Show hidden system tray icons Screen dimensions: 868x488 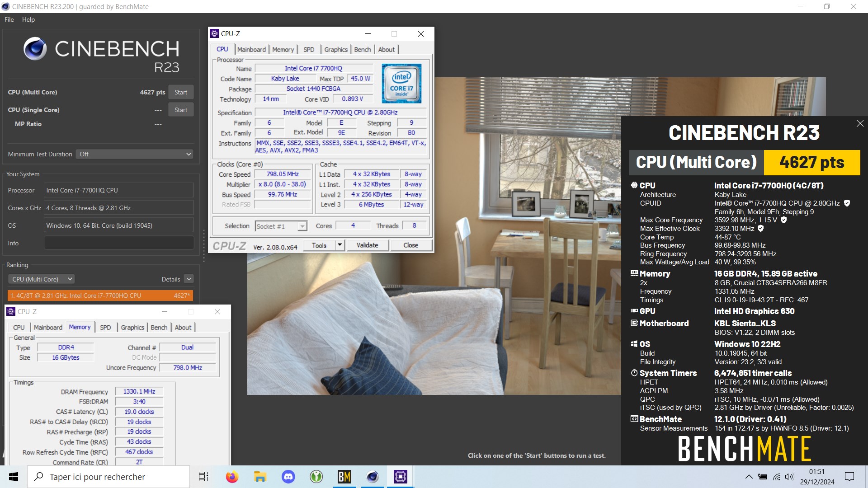click(x=749, y=477)
